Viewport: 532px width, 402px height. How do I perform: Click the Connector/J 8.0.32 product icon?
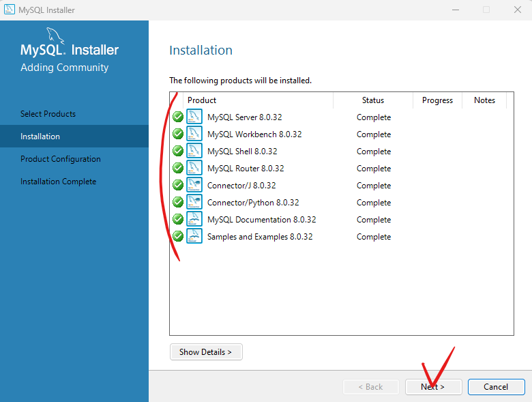coord(194,185)
